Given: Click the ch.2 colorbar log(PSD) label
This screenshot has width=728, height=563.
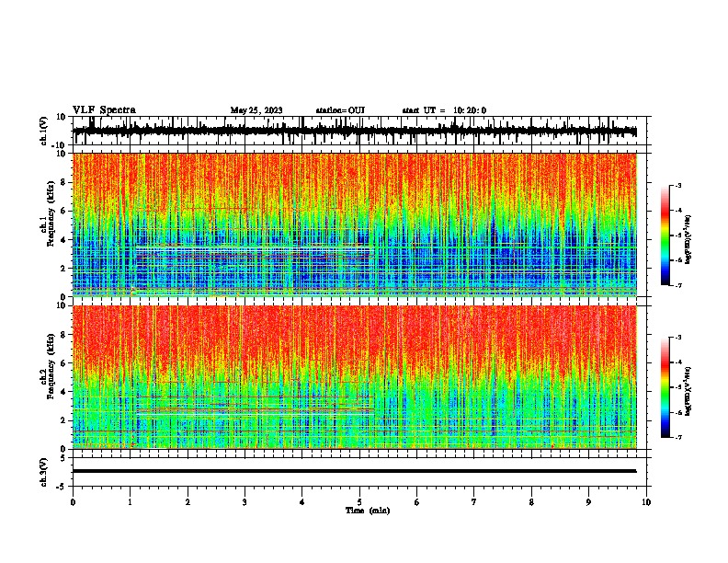Looking at the screenshot, I should tap(688, 391).
